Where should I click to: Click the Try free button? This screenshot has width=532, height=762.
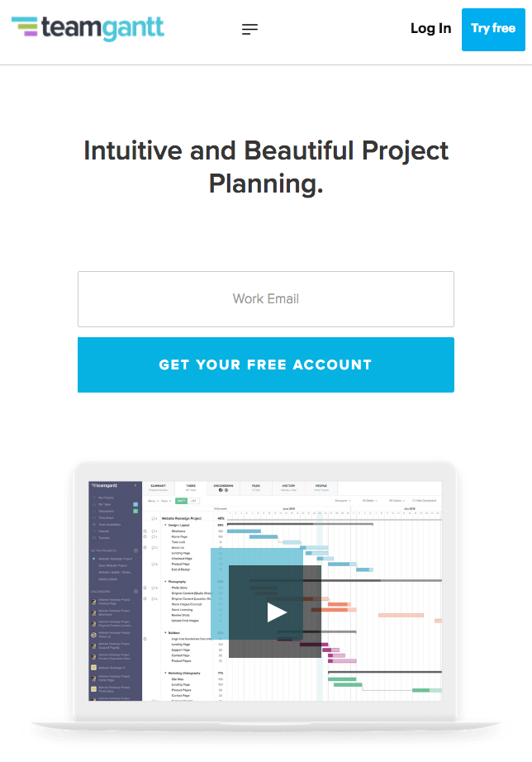(x=493, y=29)
